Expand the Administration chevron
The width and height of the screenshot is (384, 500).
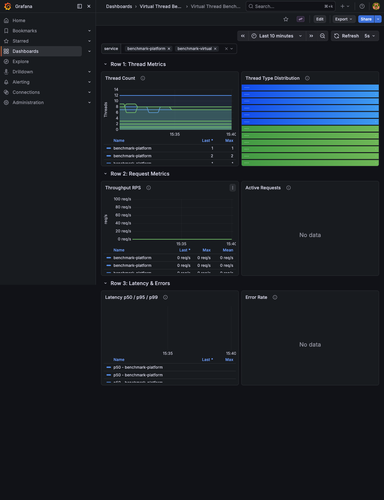coord(89,102)
